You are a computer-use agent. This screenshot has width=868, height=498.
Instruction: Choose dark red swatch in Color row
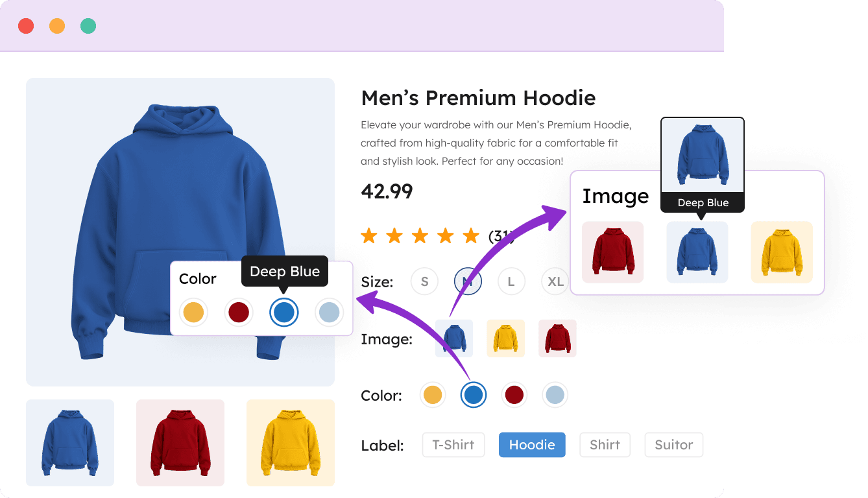coord(514,394)
